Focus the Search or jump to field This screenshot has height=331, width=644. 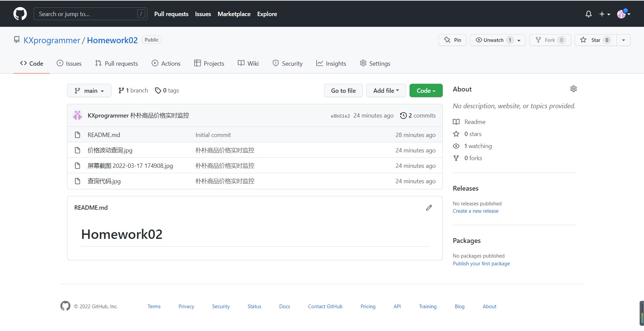point(91,14)
